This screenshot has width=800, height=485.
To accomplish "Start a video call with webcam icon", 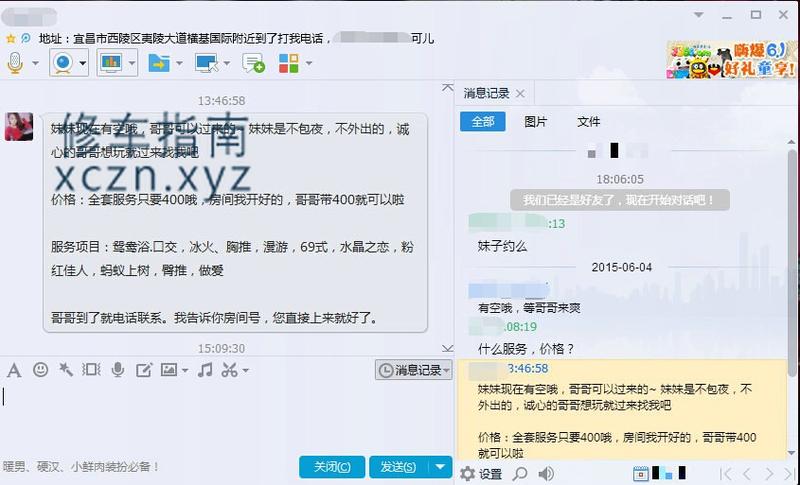I will [x=62, y=63].
